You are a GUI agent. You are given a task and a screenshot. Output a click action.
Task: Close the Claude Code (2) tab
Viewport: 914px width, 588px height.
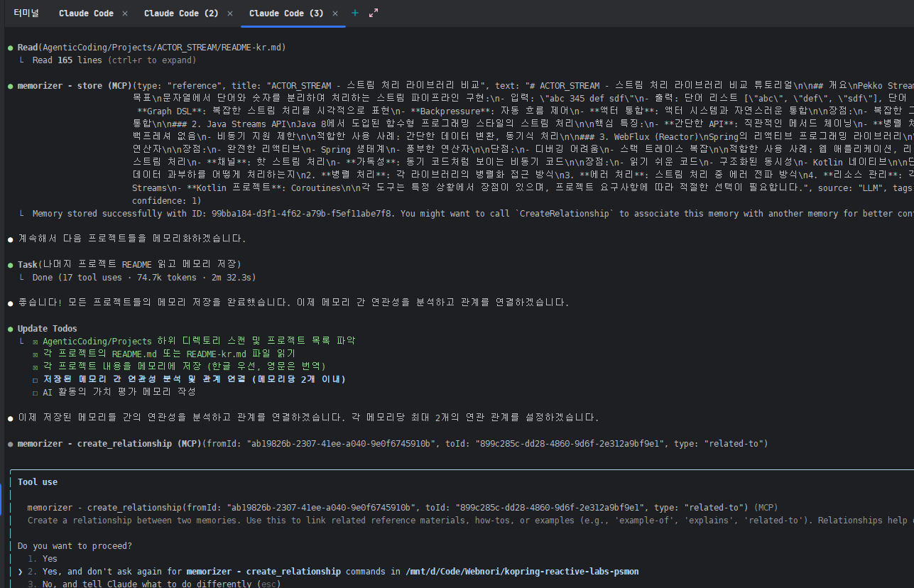click(x=230, y=13)
